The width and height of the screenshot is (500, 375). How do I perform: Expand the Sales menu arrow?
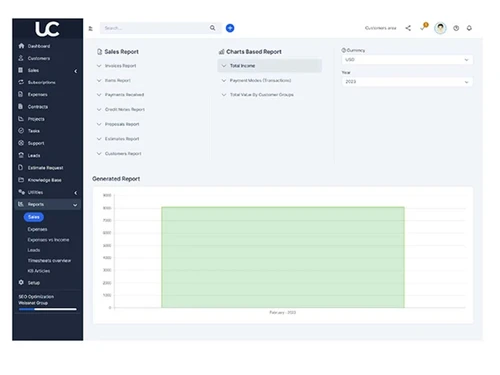[76, 71]
